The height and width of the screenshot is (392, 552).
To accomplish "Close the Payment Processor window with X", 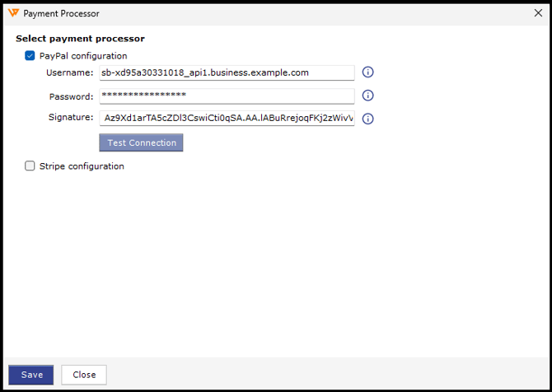I will pyautogui.click(x=539, y=13).
